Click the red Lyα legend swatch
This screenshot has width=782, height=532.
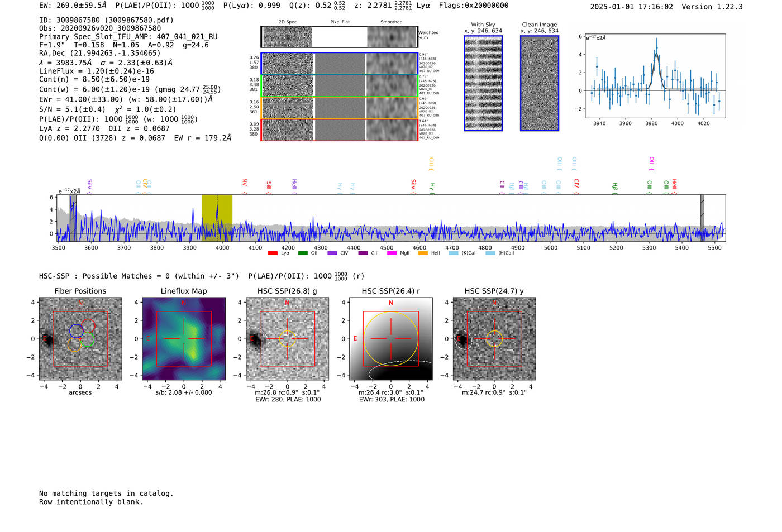click(273, 253)
